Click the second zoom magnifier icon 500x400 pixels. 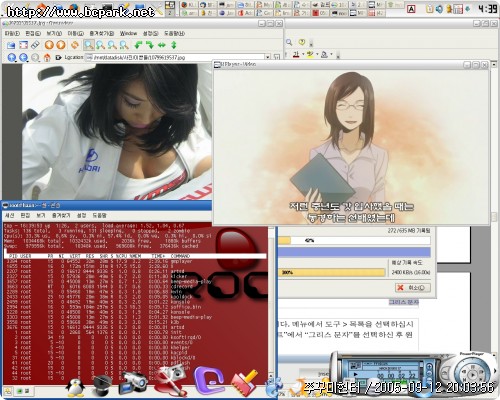tap(100, 45)
